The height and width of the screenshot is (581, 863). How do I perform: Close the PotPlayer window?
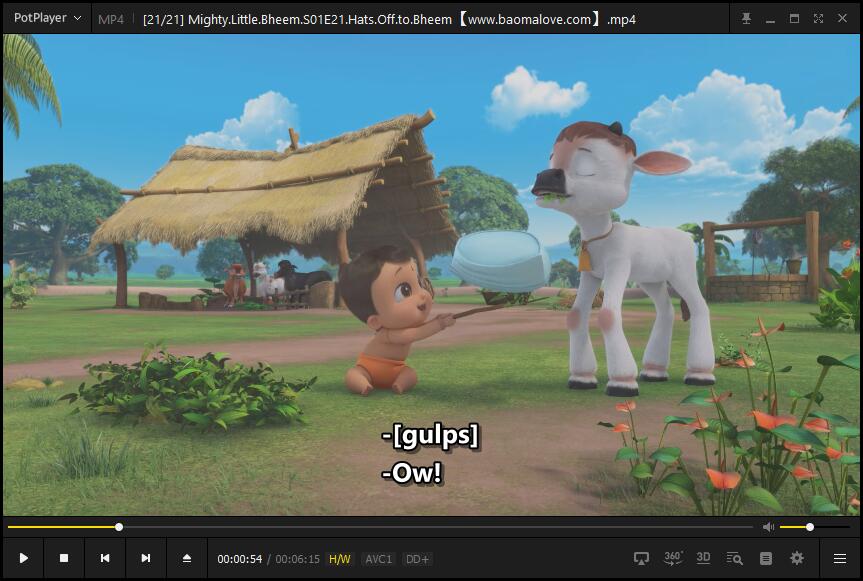pyautogui.click(x=842, y=19)
